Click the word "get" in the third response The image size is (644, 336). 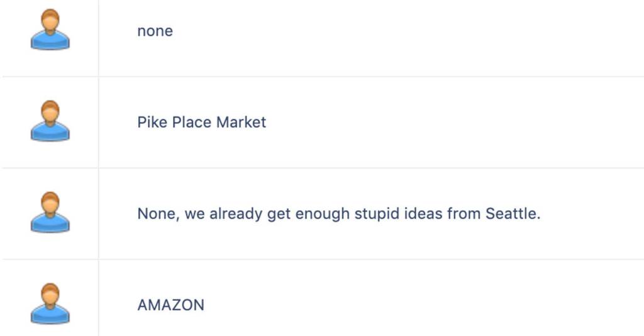(277, 214)
